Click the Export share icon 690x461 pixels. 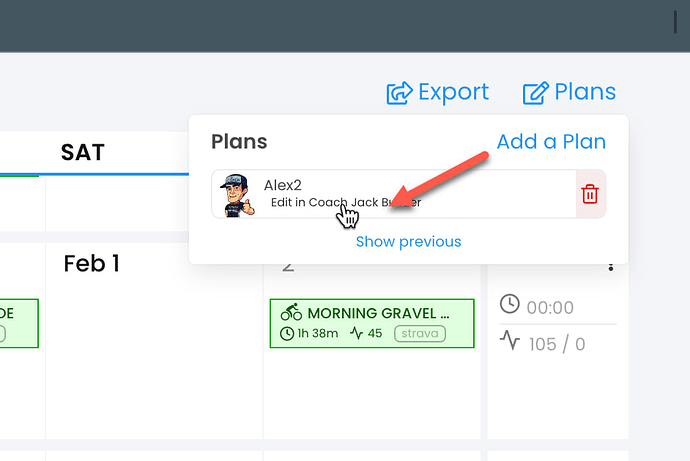pos(399,93)
